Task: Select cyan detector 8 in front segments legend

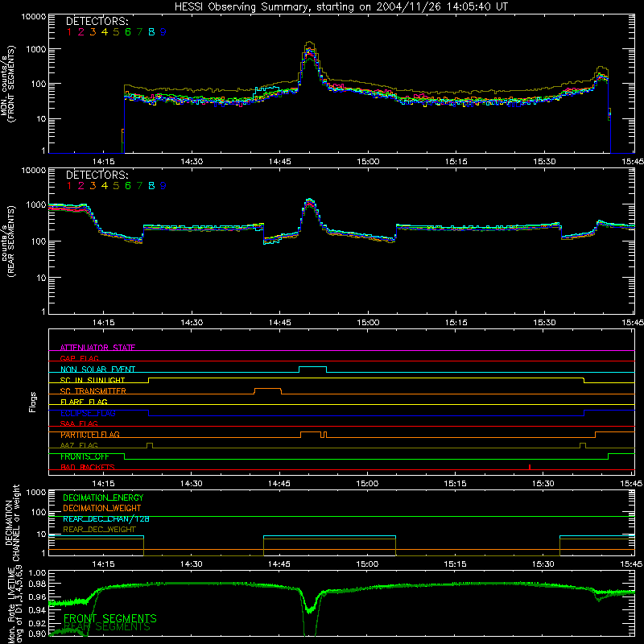Action: coord(151,32)
